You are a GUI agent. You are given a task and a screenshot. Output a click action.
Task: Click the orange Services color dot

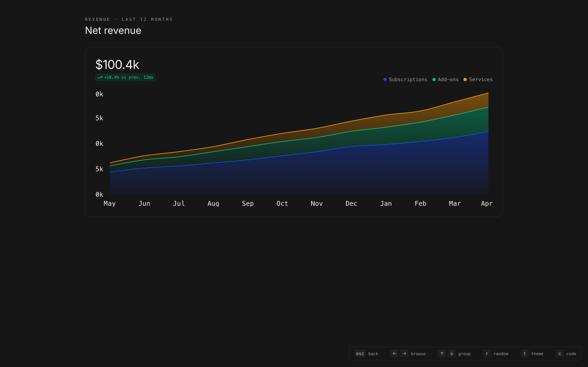point(465,80)
